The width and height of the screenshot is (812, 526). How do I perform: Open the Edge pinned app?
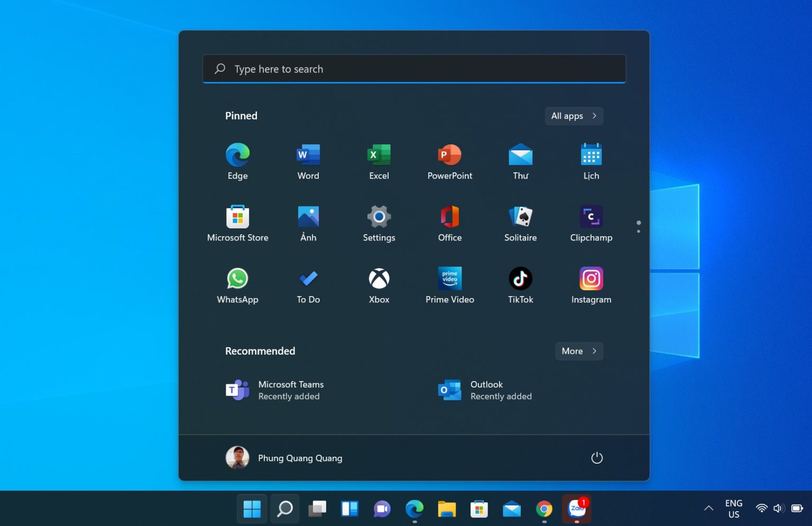tap(237, 161)
